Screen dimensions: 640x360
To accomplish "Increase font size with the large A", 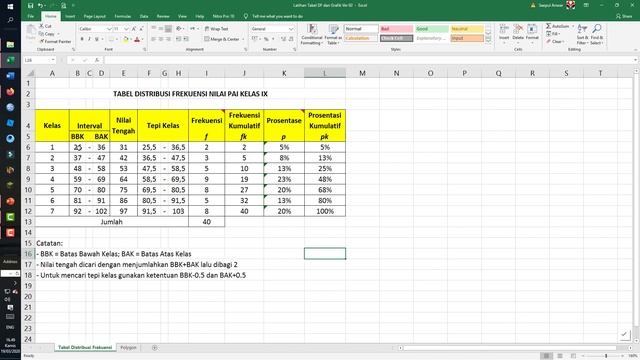I will 133,29.
